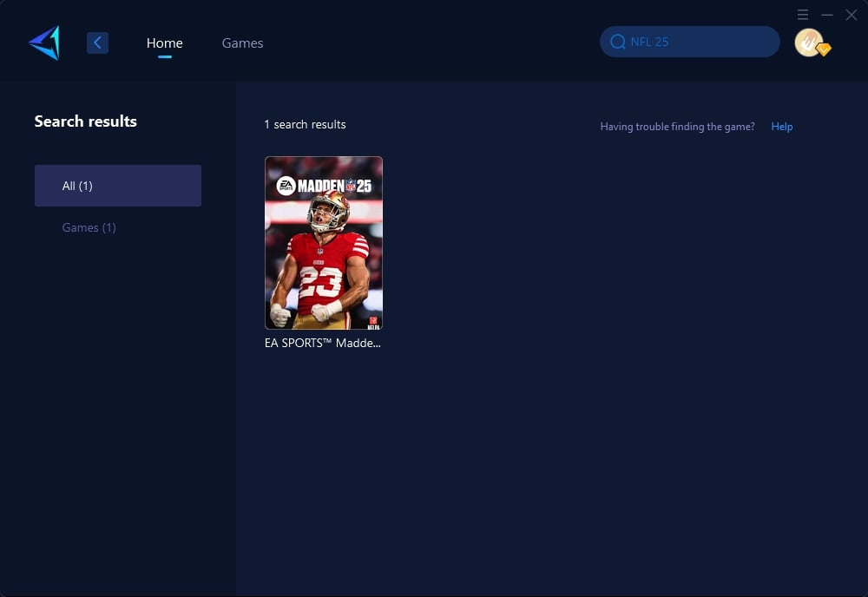
Task: Click the EA SPORTS™ Madde... title
Action: pyautogui.click(x=323, y=343)
